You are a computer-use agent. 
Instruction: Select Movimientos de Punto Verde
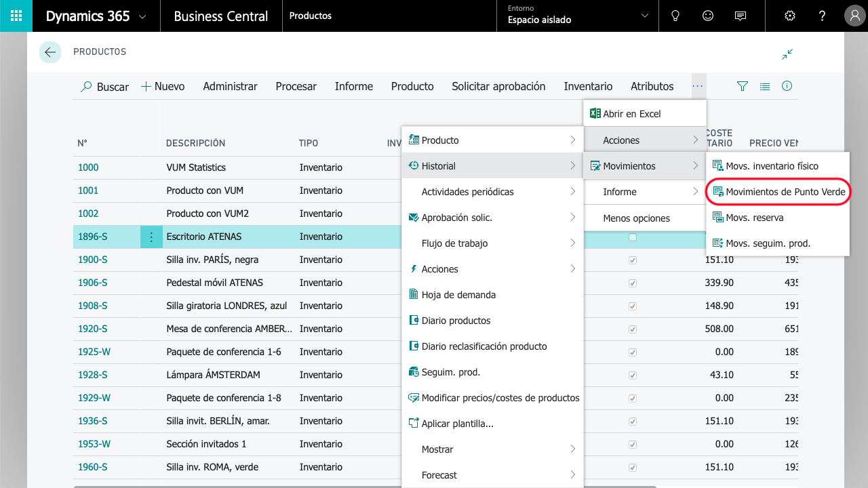(x=778, y=192)
